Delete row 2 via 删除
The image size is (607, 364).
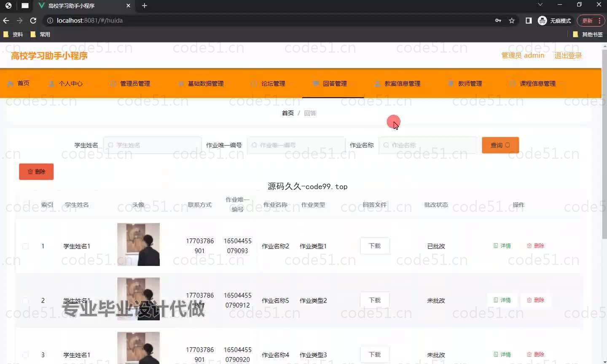point(536,300)
